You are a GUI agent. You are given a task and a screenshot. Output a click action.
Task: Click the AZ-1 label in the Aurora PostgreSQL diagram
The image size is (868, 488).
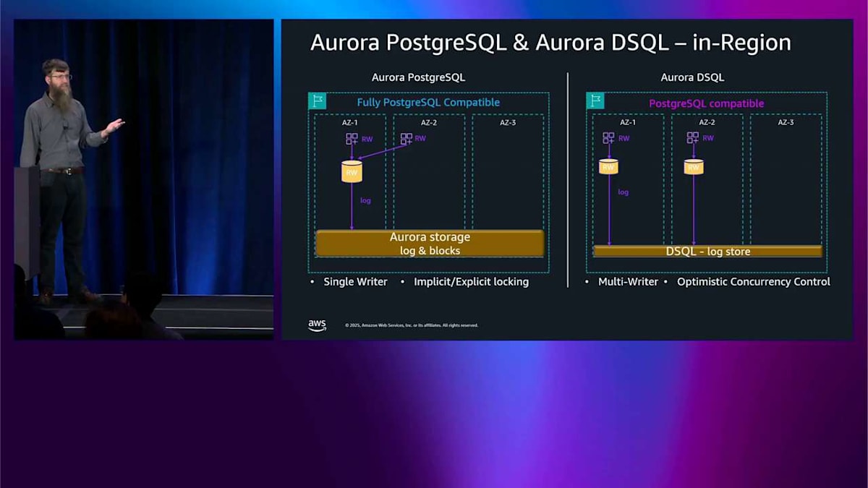[350, 123]
